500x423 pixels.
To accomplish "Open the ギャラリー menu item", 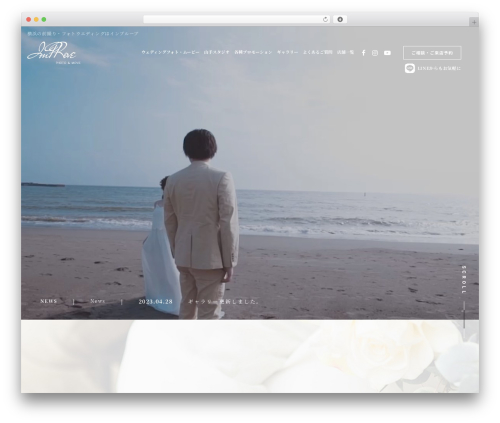I will click(x=288, y=52).
